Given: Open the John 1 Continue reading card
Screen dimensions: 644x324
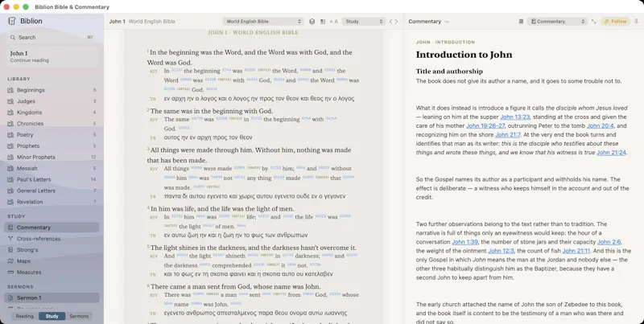Looking at the screenshot, I should (x=52, y=56).
